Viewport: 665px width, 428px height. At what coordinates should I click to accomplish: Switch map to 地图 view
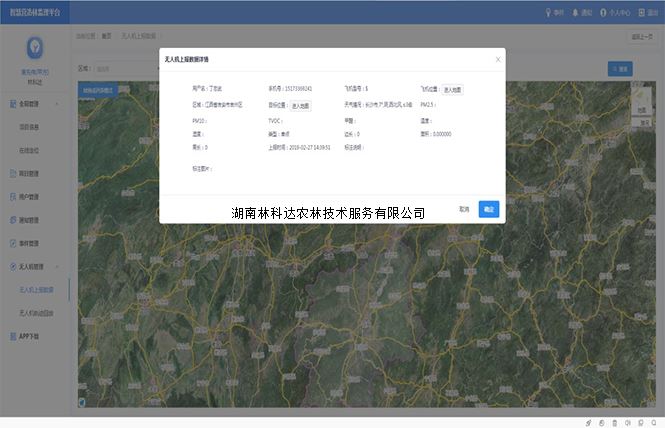point(640,111)
